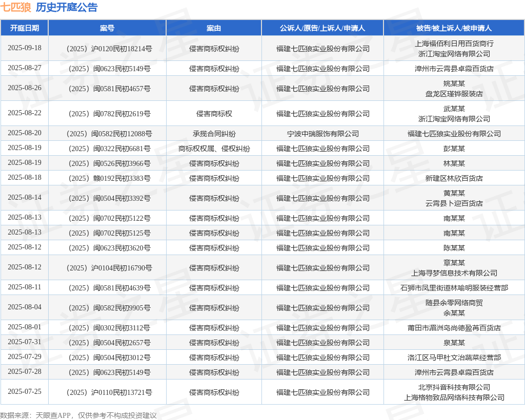Viewport: 525px width, 420px height.
Task: Click the 案由 column header
Action: (x=214, y=28)
